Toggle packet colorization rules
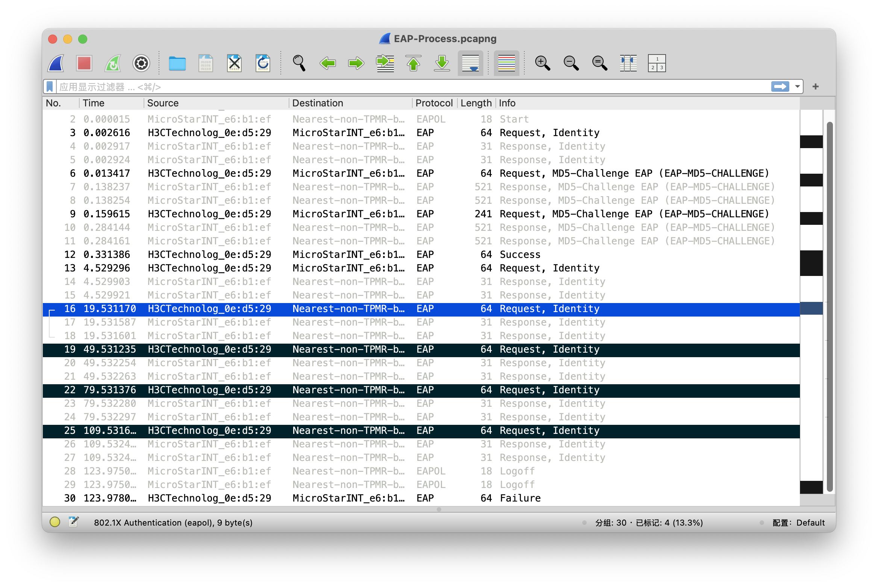This screenshot has width=878, height=588. (x=506, y=63)
